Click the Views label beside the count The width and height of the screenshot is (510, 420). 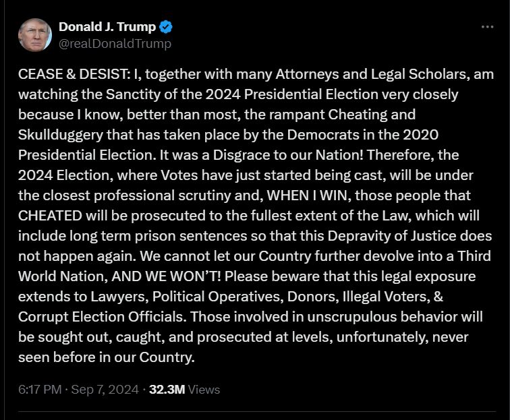[204, 390]
